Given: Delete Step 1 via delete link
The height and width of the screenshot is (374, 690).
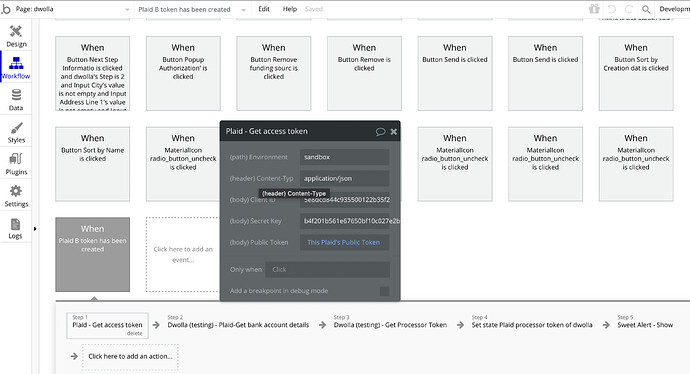Looking at the screenshot, I should coord(135,334).
